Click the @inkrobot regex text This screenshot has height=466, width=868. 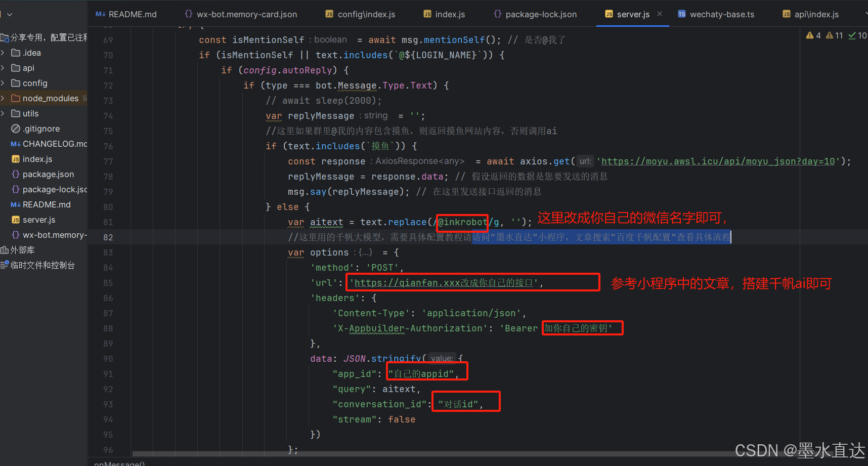(x=462, y=222)
